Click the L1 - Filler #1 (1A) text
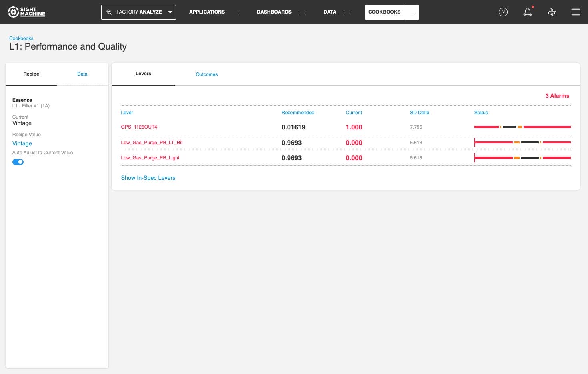The image size is (588, 374). click(x=31, y=106)
